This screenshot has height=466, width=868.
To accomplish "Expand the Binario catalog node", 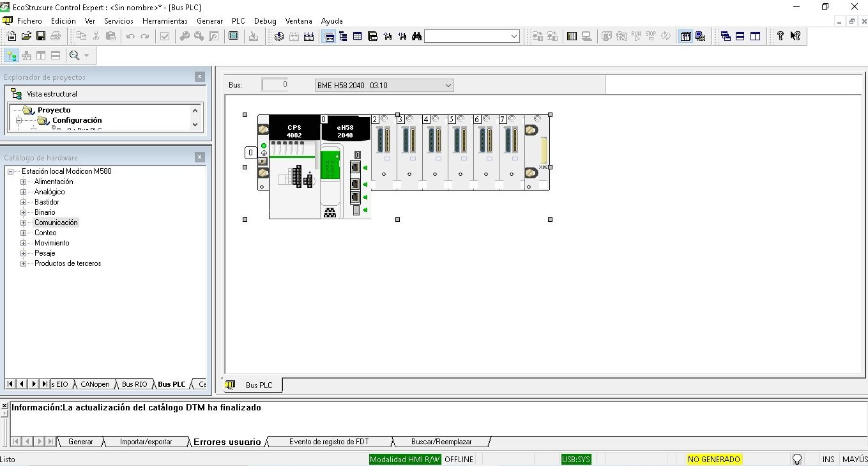I will click(x=24, y=212).
